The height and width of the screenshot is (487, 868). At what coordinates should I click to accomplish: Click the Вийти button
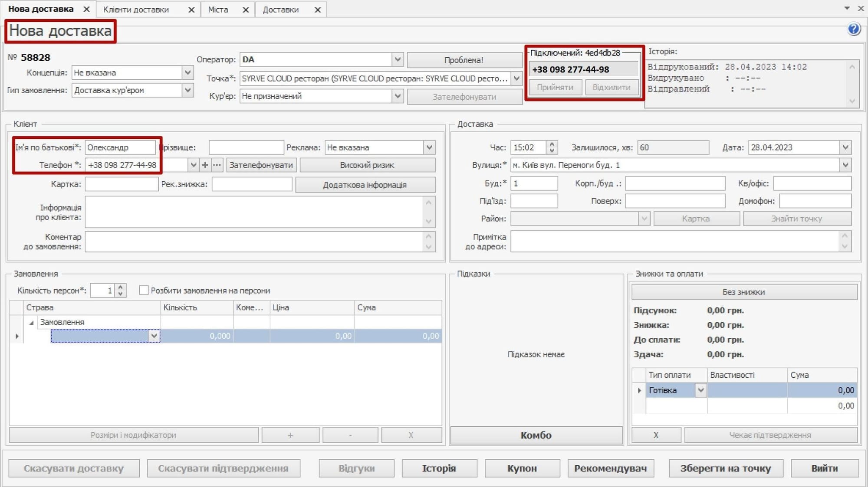tap(825, 468)
